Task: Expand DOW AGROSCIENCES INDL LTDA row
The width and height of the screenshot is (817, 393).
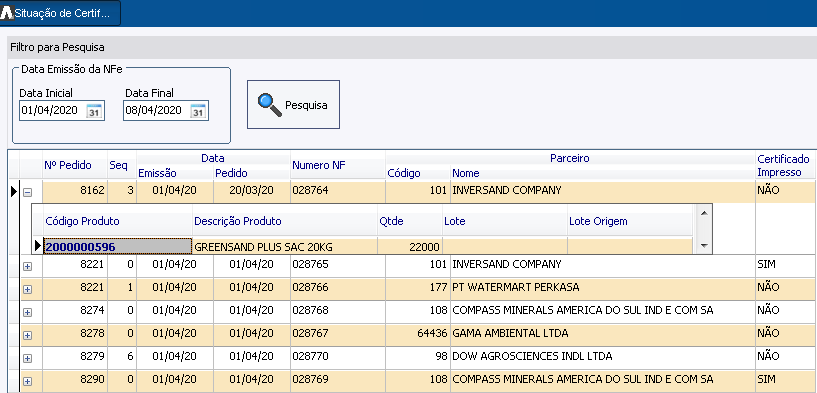Action: [x=28, y=358]
